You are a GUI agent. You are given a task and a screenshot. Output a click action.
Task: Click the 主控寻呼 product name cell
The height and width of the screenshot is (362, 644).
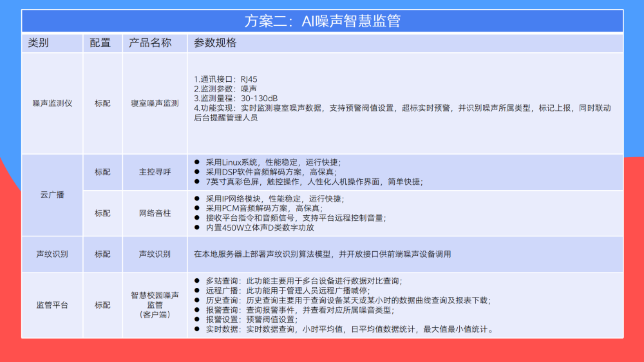(x=155, y=172)
